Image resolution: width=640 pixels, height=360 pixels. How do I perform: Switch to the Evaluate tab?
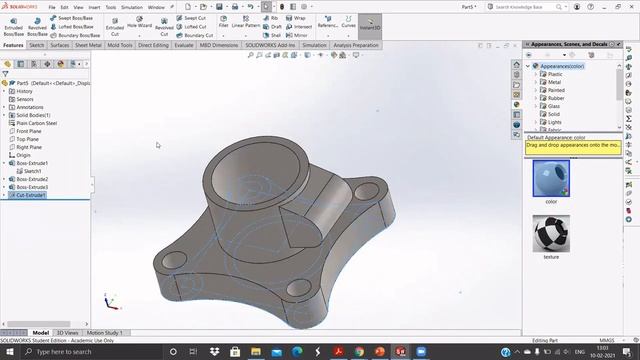coord(184,45)
